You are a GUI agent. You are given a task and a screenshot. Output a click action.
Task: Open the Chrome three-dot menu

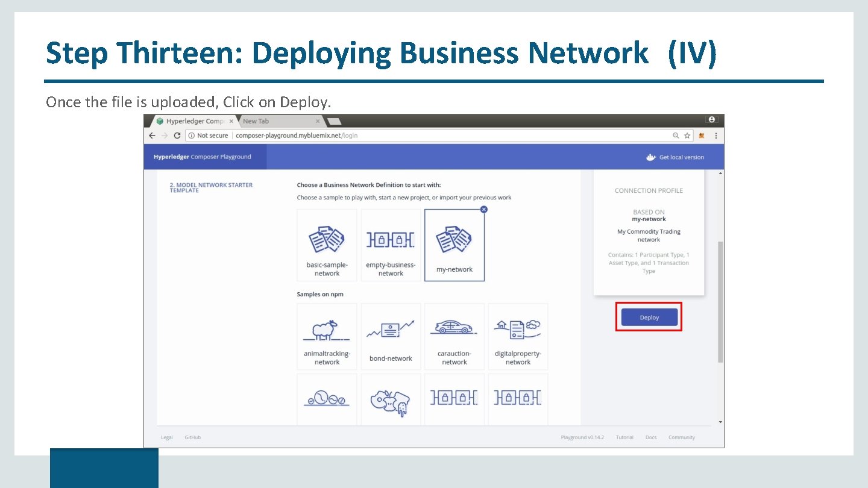[x=715, y=136]
